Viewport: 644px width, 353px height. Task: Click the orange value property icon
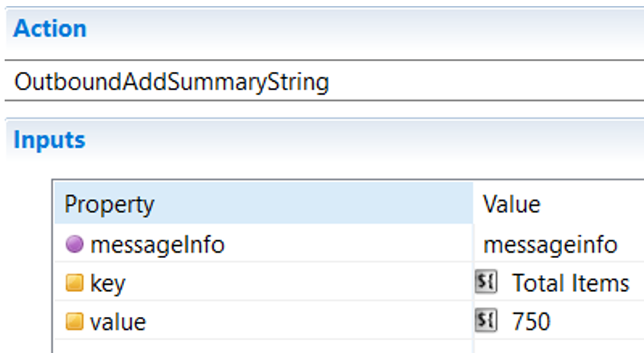(x=74, y=322)
